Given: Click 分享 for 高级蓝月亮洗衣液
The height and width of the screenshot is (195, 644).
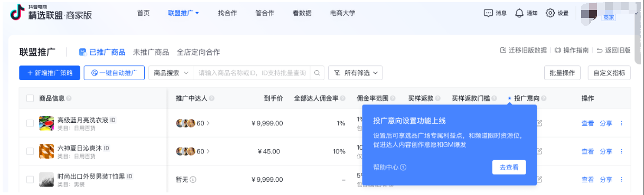Looking at the screenshot, I should click(x=606, y=123).
